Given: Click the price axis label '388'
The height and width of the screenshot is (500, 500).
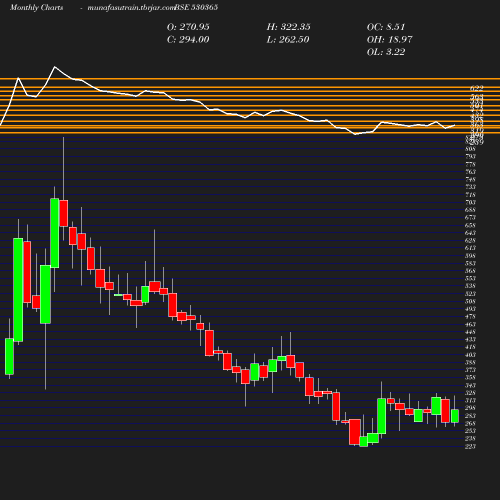Looking at the screenshot, I should click(470, 362).
